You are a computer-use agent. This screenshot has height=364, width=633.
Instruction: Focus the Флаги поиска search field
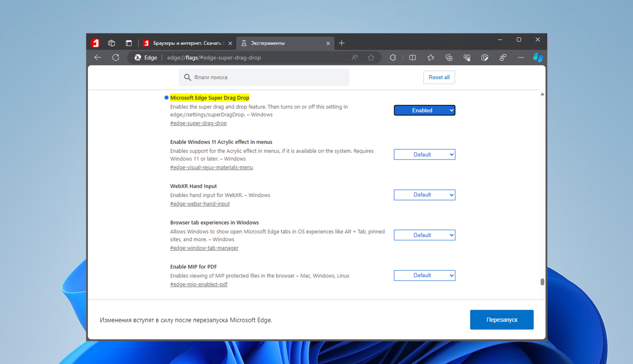point(264,77)
